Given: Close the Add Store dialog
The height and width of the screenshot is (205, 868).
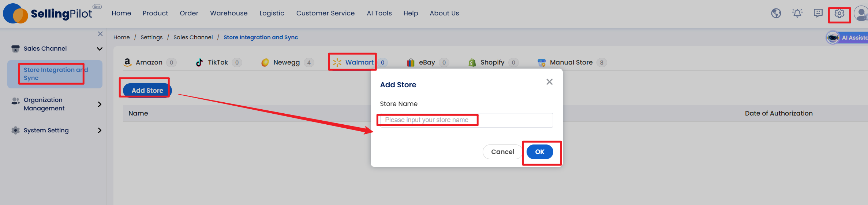Looking at the screenshot, I should click(x=549, y=82).
